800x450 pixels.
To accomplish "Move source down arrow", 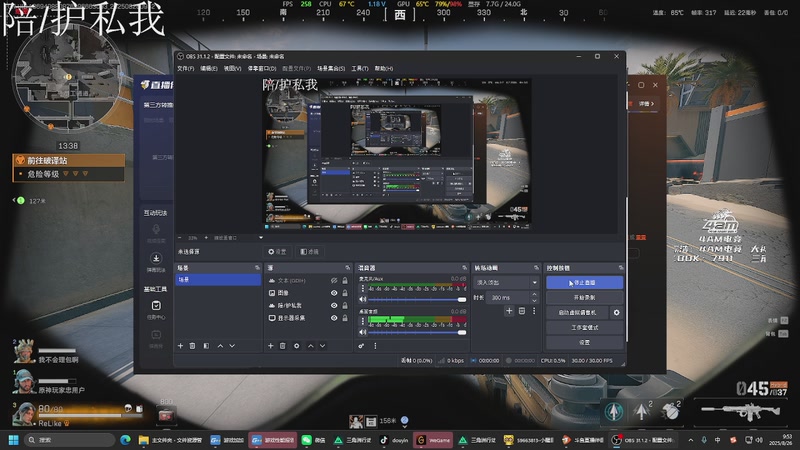I will pos(322,346).
